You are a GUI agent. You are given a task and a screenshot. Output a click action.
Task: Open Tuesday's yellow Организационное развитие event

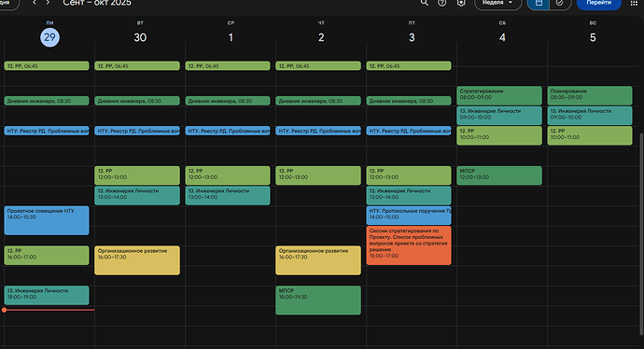[137, 260]
